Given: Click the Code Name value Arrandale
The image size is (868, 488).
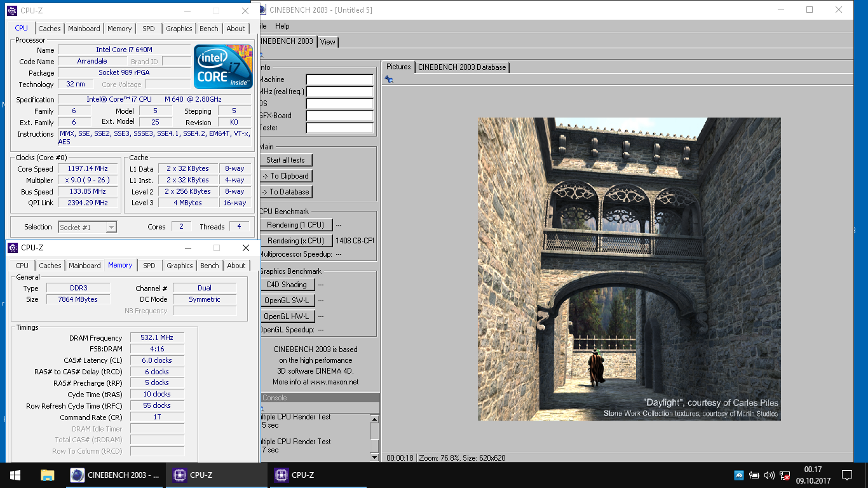Looking at the screenshot, I should 92,61.
